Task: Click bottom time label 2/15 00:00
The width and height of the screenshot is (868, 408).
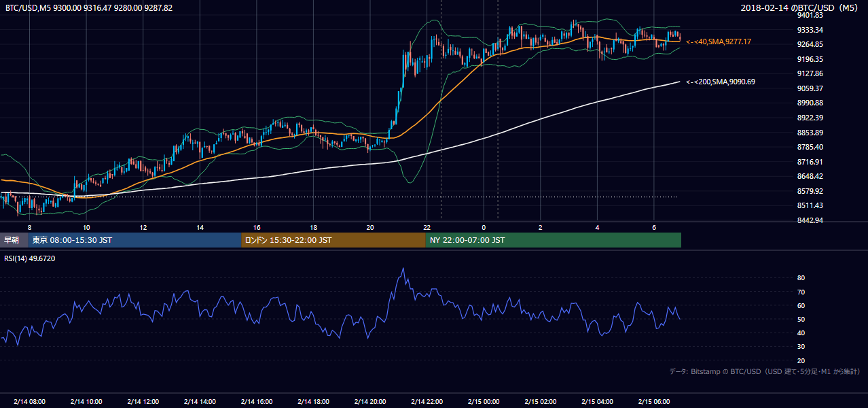Action: coord(484,401)
